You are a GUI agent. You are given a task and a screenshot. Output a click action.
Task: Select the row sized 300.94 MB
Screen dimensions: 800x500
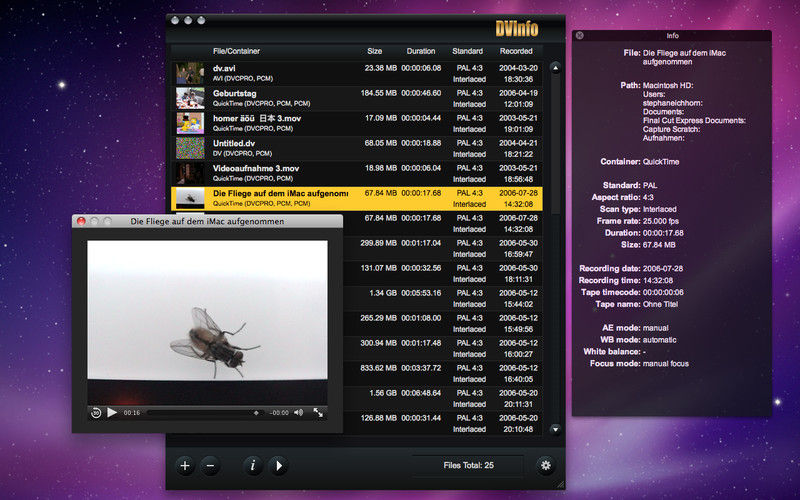click(442, 348)
